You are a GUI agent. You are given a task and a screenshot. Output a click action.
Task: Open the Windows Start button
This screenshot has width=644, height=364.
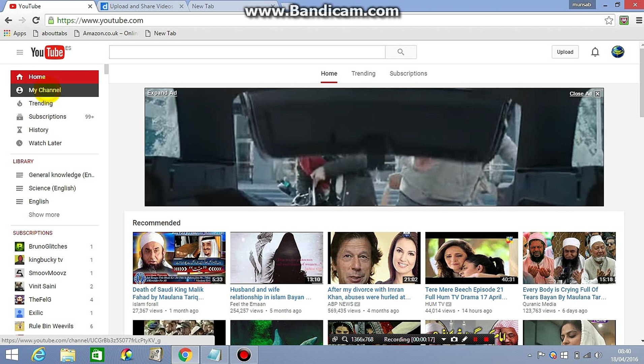point(12,355)
